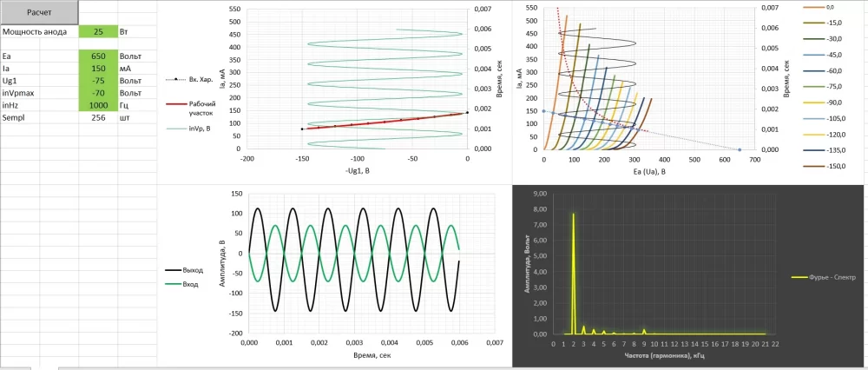The height and width of the screenshot is (370, 868).
Task: Click the Ug1 value cell -75
Action: (97, 80)
